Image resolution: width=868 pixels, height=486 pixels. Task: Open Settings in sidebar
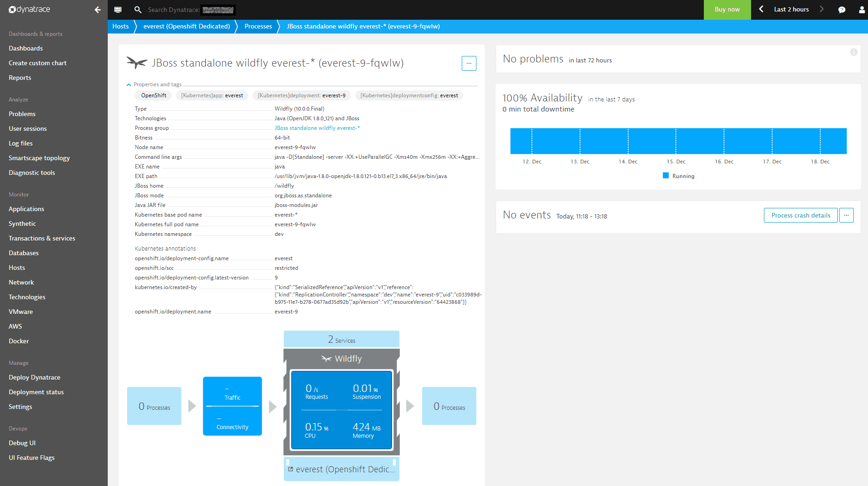tap(20, 407)
